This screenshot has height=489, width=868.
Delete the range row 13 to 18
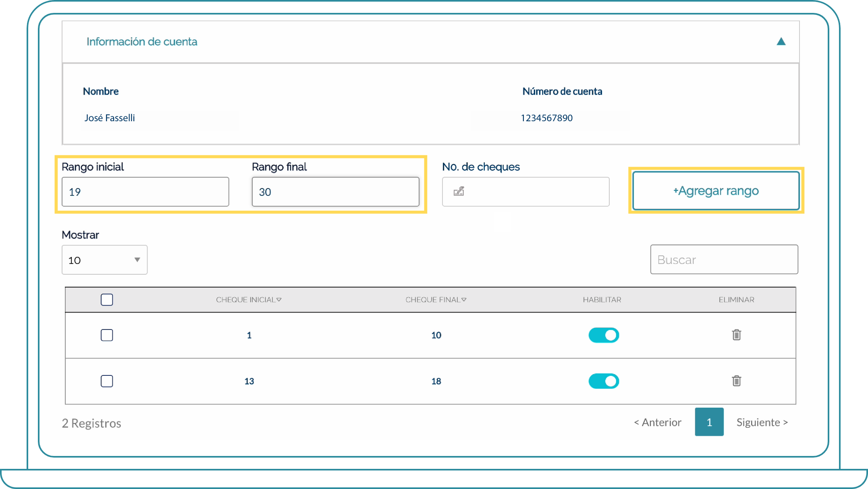pyautogui.click(x=736, y=381)
